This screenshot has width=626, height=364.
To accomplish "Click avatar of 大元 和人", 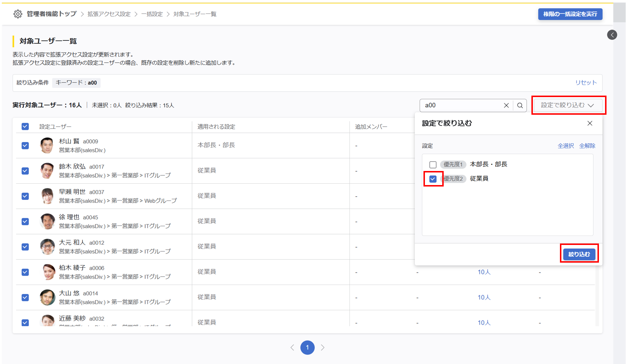I will [47, 247].
